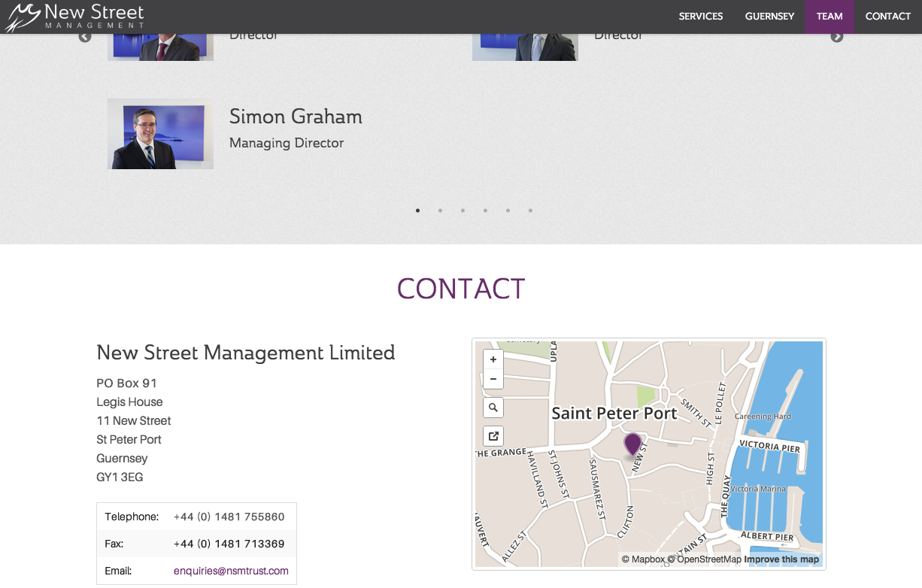The image size is (922, 588).
Task: Email enquiries@nsmtrust.com
Action: (231, 571)
